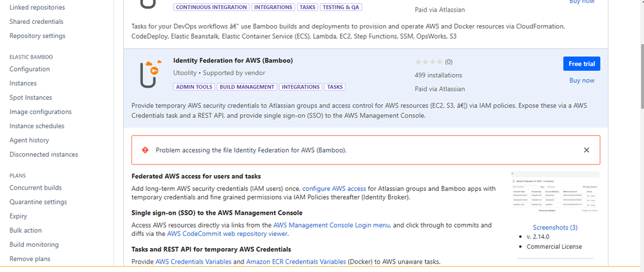Viewport: 644px width, 272px height.
Task: Open Expiry settings under Plans
Action: coord(18,216)
